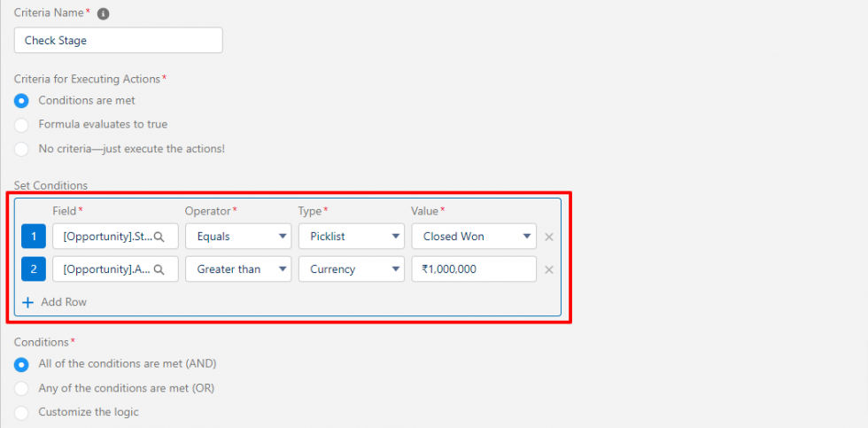Click the search icon in Opportunity Stage field
Screen dimensions: 868x428
[159, 237]
